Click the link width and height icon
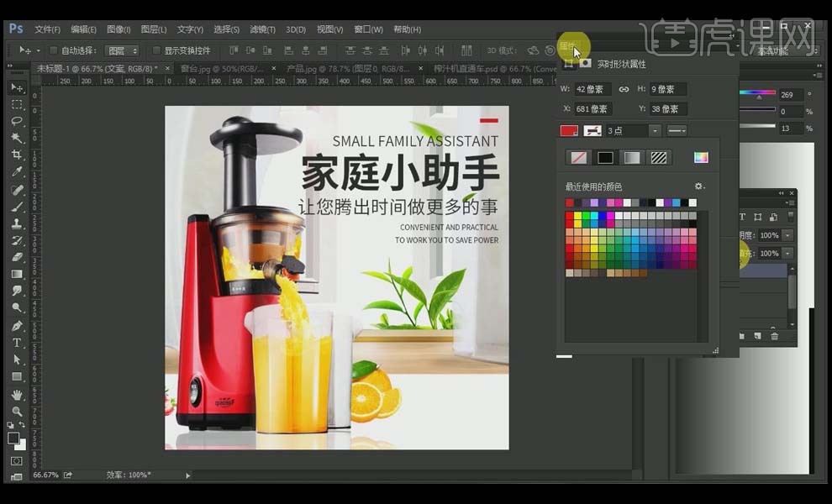832x504 pixels. [624, 89]
